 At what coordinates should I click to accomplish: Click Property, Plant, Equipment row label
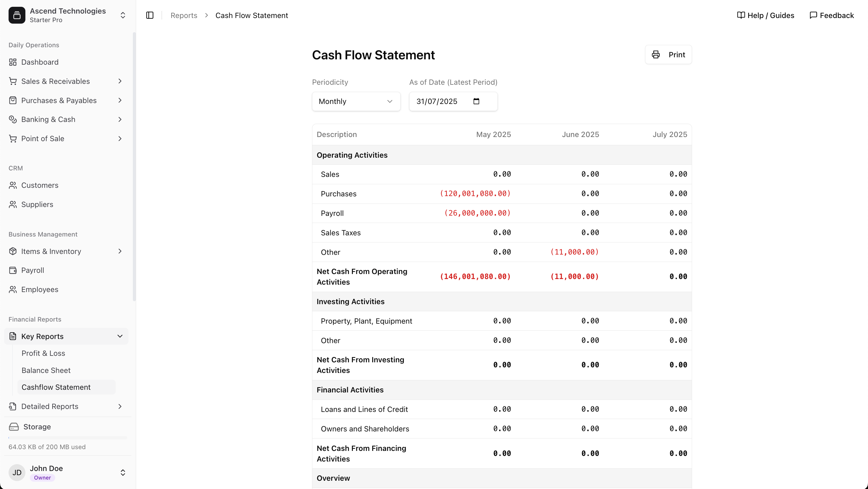point(366,321)
